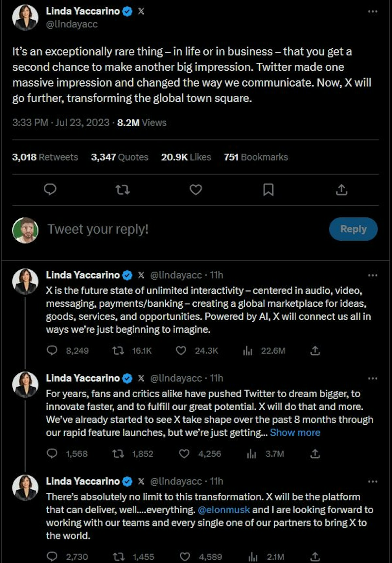The height and width of the screenshot is (563, 392).
Task: Open the main tweet's three-dot options menu
Action: 372,12
